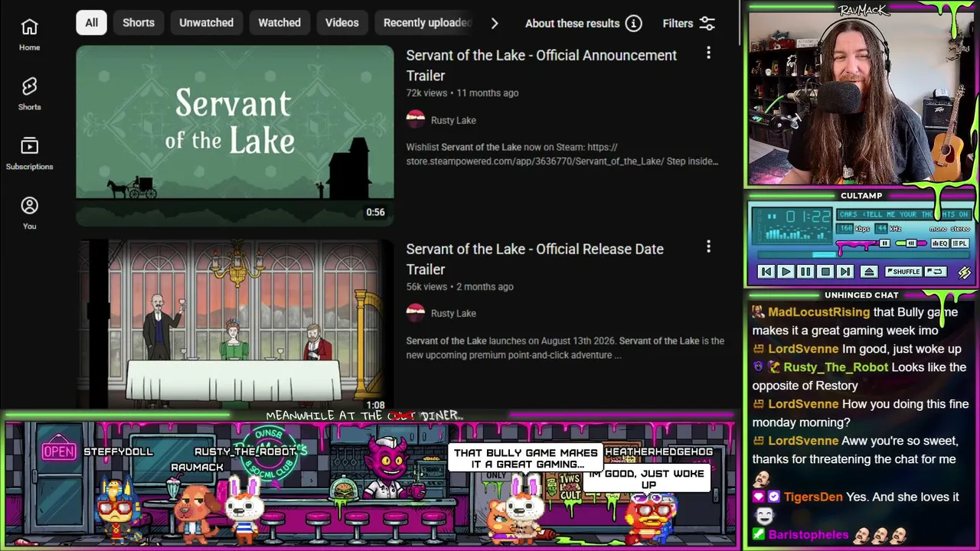Screen dimensions: 980x551
Task: Click the Rusty Lake avatar under the Release Date Trailer
Action: click(416, 313)
